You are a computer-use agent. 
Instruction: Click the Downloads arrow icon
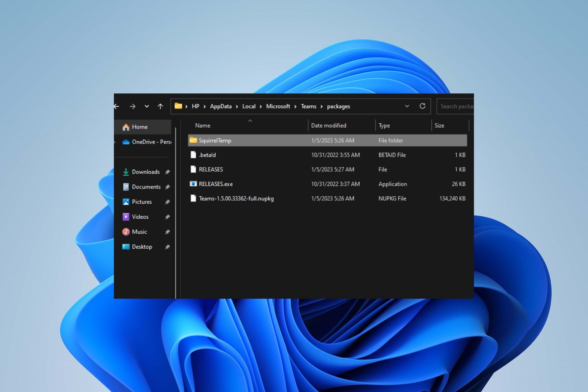[126, 172]
